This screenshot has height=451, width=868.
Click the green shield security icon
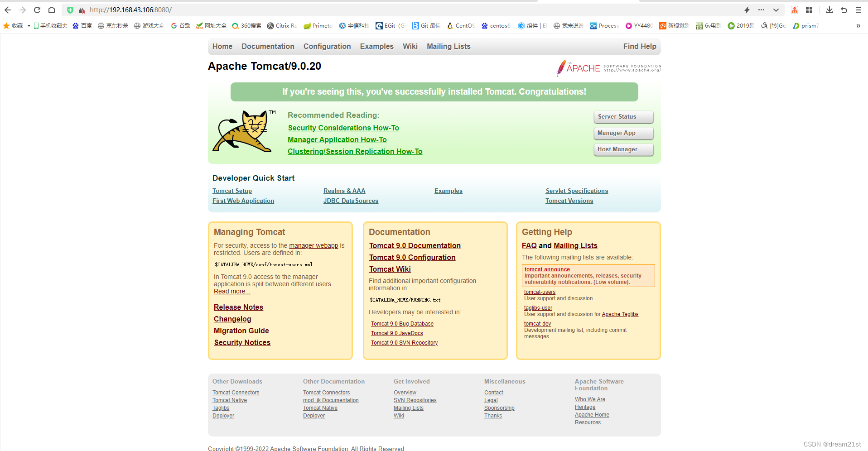click(70, 10)
